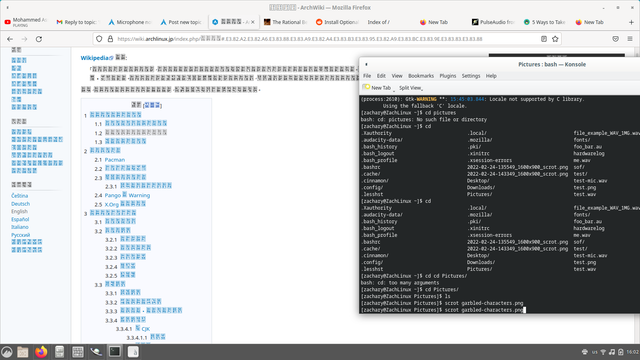
Task: Launch the file manager from the panel
Action: coord(22,352)
